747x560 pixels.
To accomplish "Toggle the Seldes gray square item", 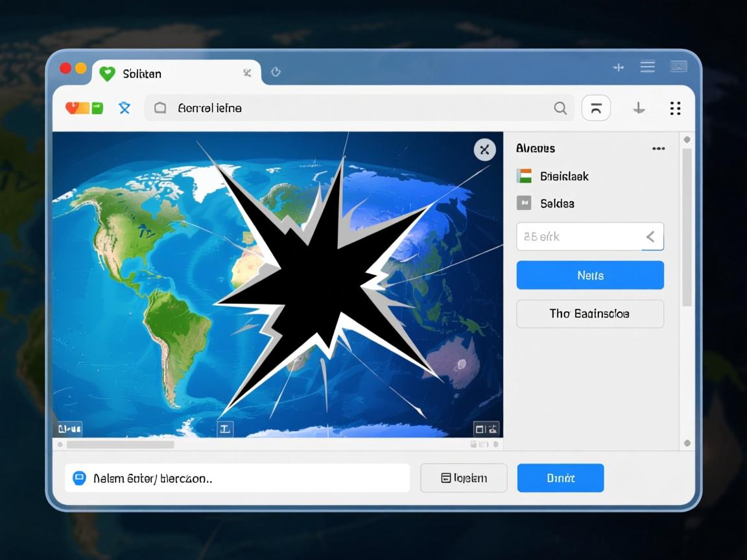I will point(524,204).
